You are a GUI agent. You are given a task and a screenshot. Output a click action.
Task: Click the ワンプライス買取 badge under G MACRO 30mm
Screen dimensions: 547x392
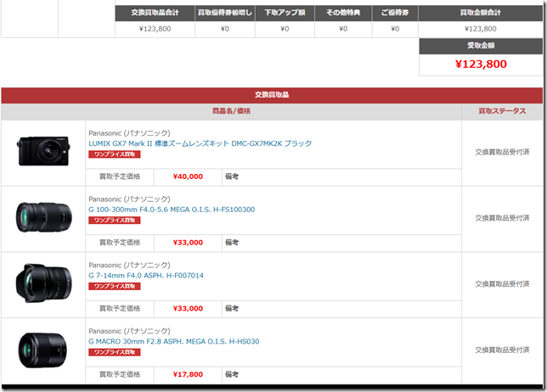click(114, 352)
